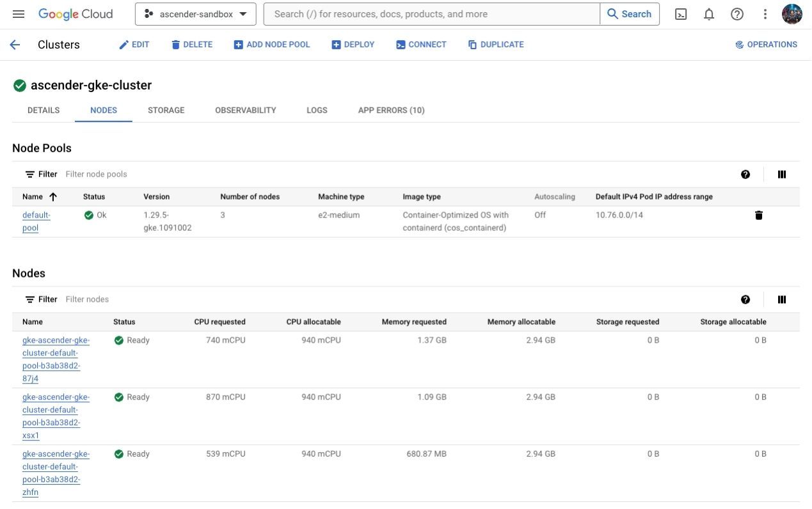Open the Observability tab
The height and width of the screenshot is (509, 812).
pyautogui.click(x=245, y=111)
